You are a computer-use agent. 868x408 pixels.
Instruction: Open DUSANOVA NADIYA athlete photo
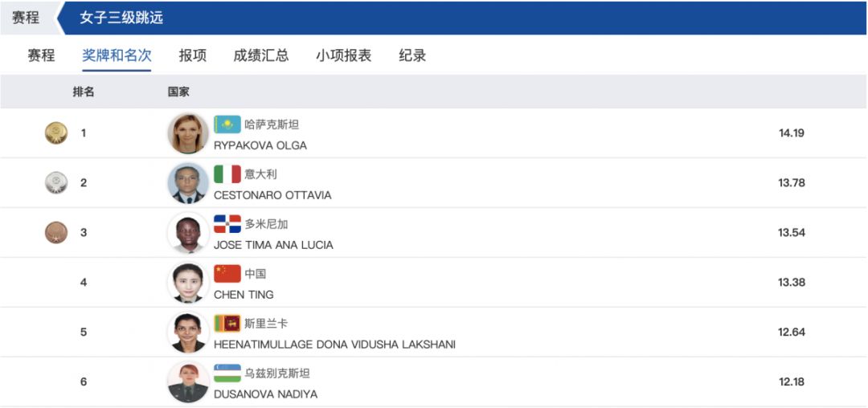[188, 382]
